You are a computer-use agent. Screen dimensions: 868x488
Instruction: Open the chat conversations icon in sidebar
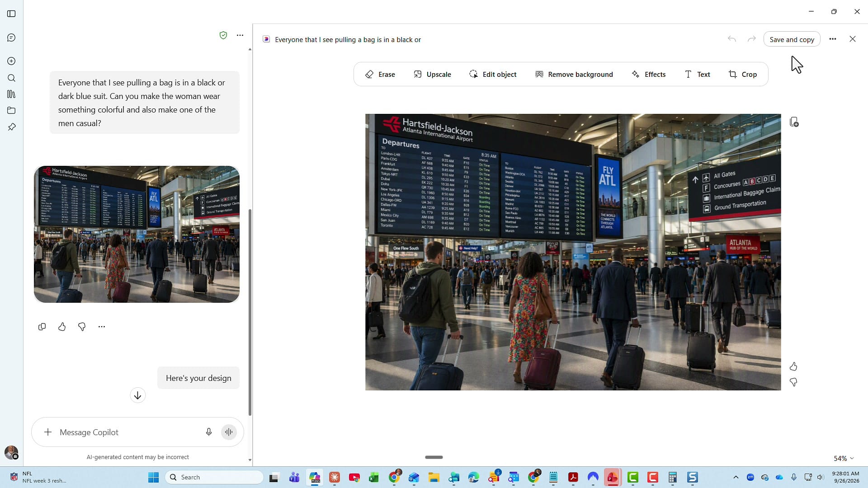11,38
